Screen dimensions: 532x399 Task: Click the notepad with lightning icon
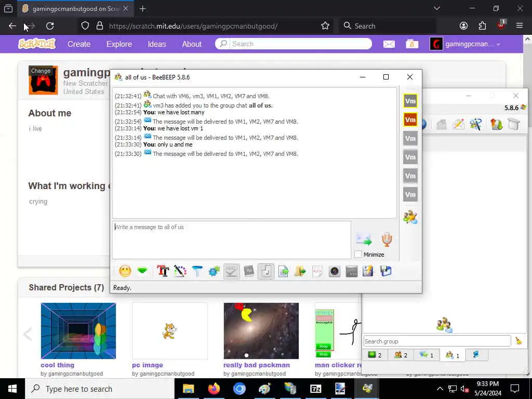368,271
